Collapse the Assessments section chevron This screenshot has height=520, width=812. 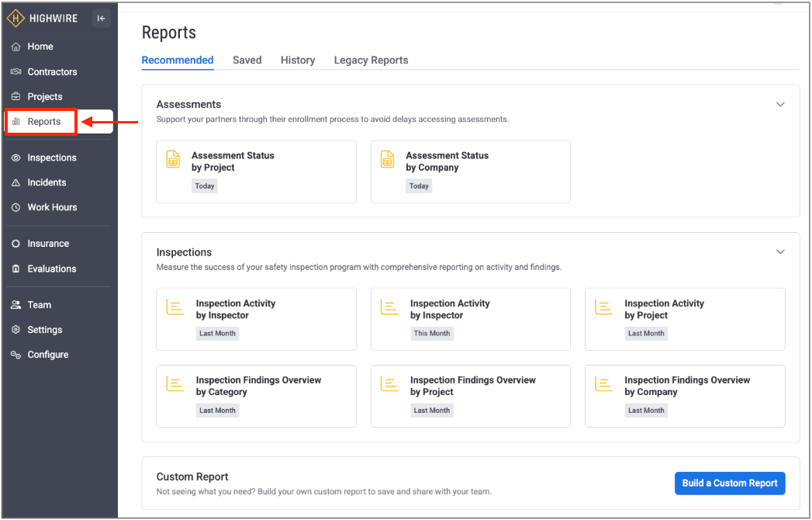(x=780, y=104)
